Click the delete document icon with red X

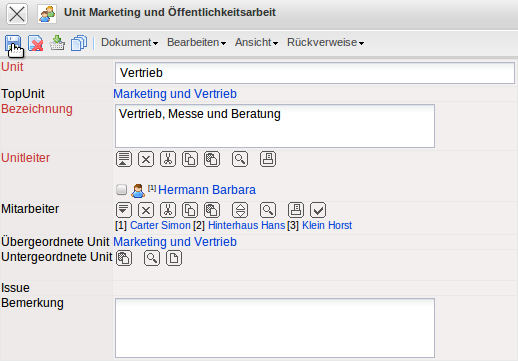click(x=35, y=43)
